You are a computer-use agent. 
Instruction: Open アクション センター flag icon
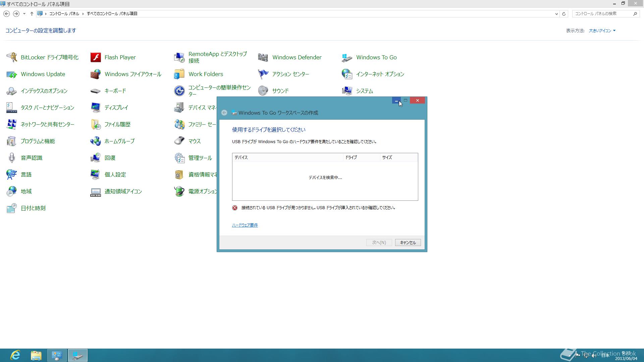click(263, 74)
